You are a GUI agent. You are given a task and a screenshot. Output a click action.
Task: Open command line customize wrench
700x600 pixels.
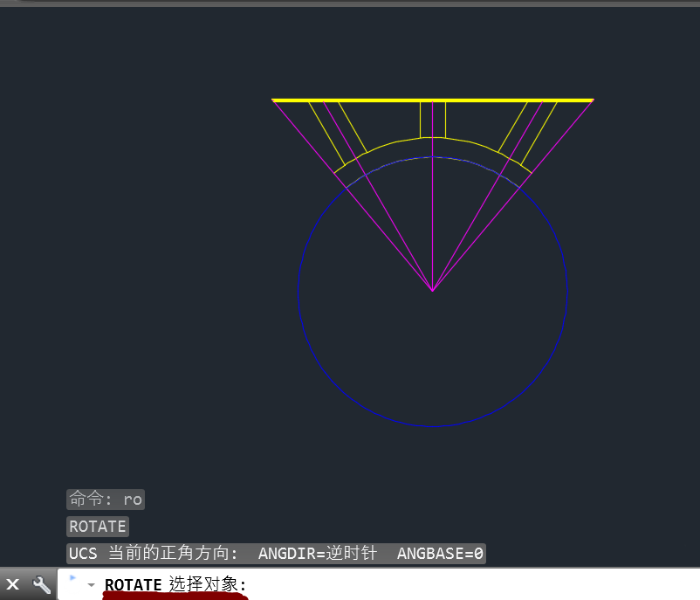[x=42, y=584]
